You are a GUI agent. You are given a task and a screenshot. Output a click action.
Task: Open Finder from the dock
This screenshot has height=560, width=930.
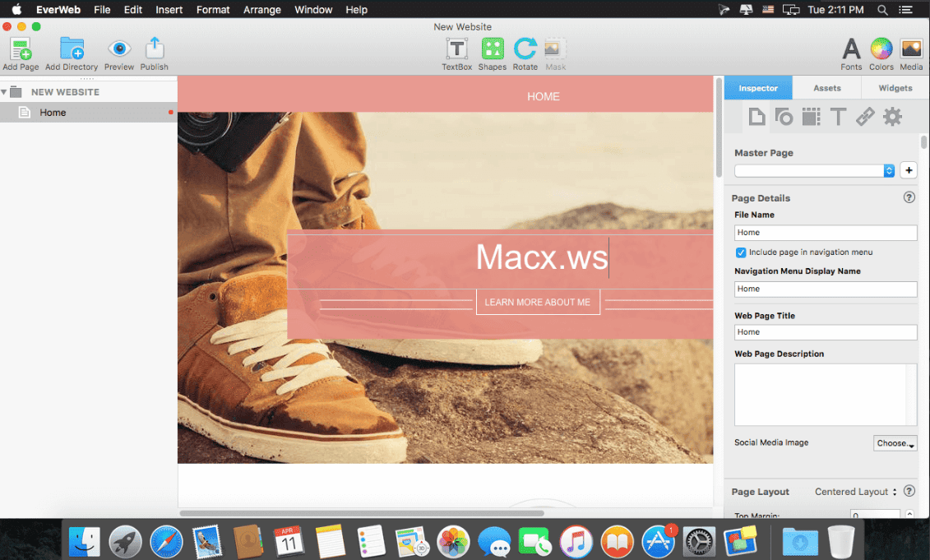click(x=84, y=541)
